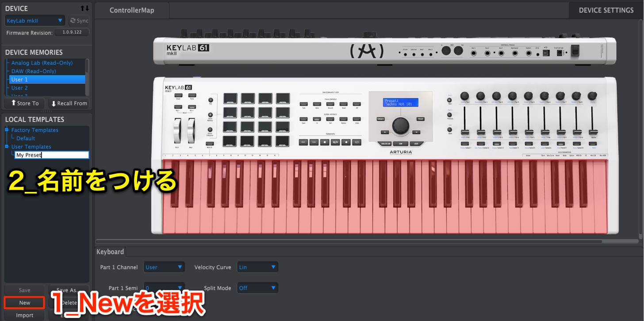Click the Store To button
This screenshot has height=321, width=644.
[25, 103]
